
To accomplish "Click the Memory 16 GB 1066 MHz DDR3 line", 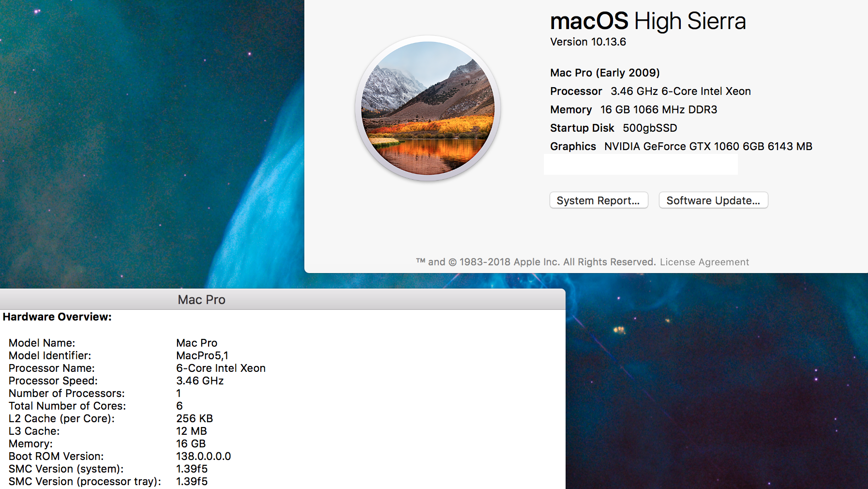I will click(633, 109).
